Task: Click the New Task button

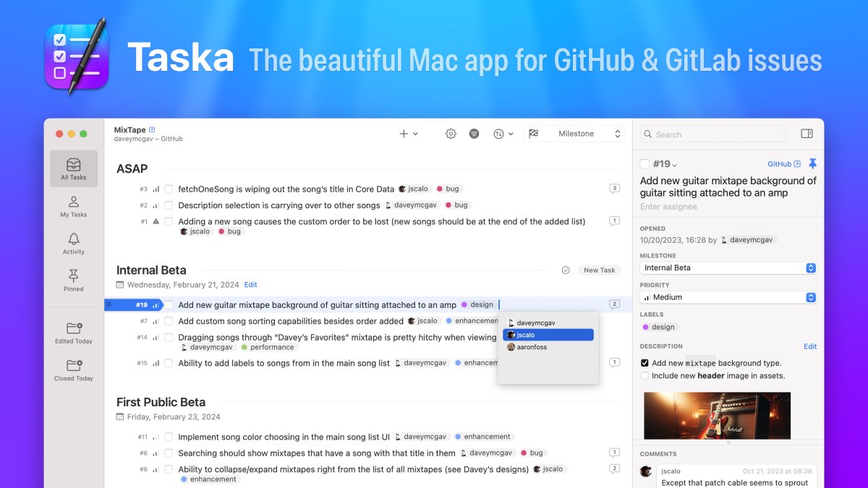Action: click(x=599, y=270)
